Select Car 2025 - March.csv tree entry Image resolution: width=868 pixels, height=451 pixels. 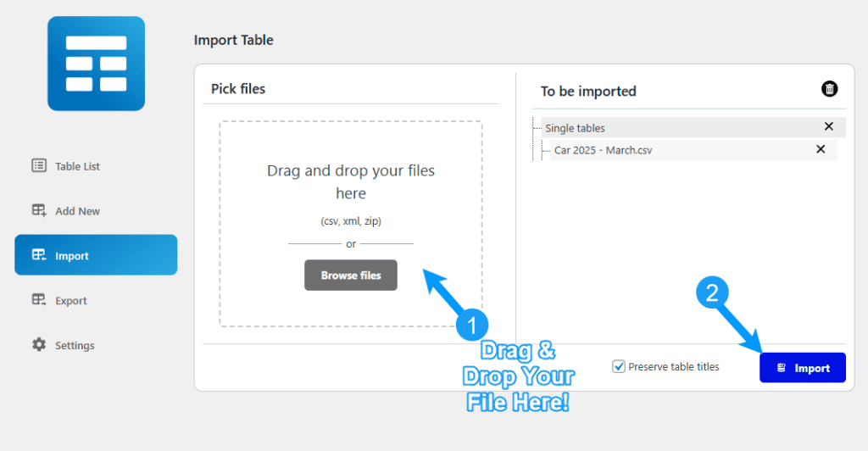[x=603, y=150]
